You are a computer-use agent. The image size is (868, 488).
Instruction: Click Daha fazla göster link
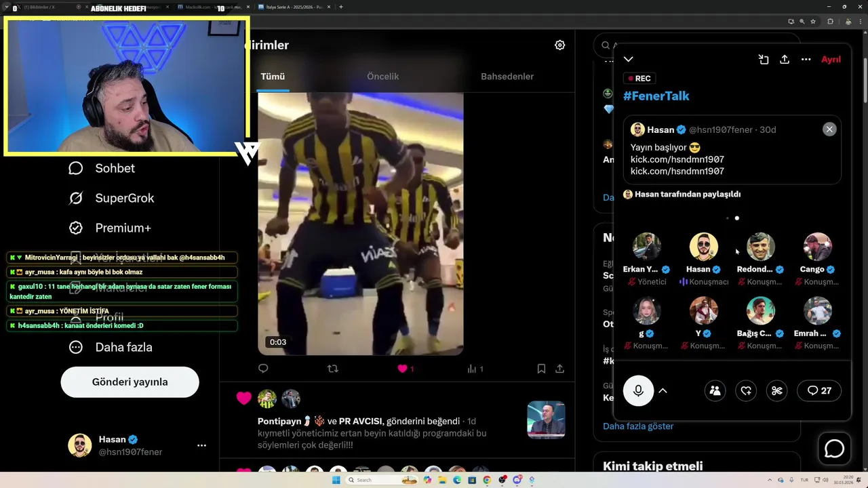pyautogui.click(x=638, y=426)
